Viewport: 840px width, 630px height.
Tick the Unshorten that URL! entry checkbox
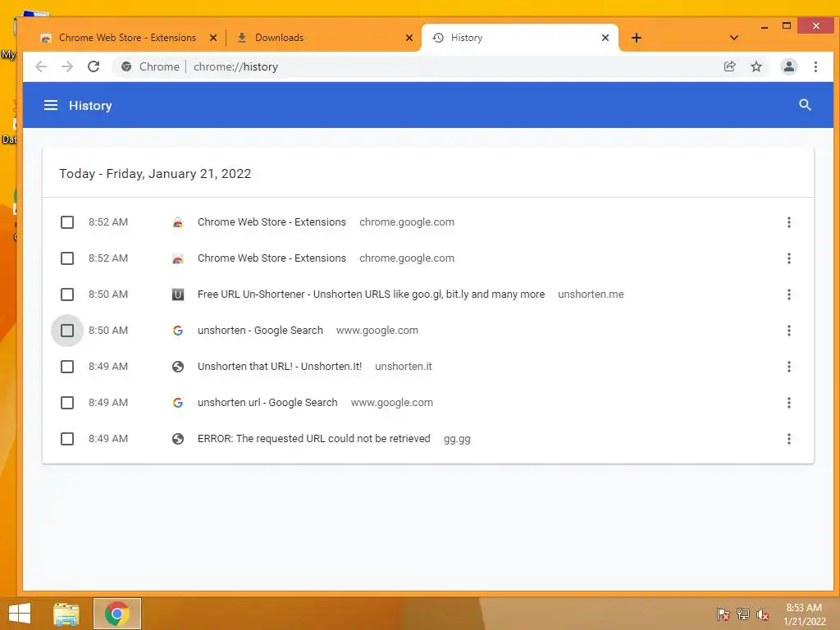tap(67, 367)
